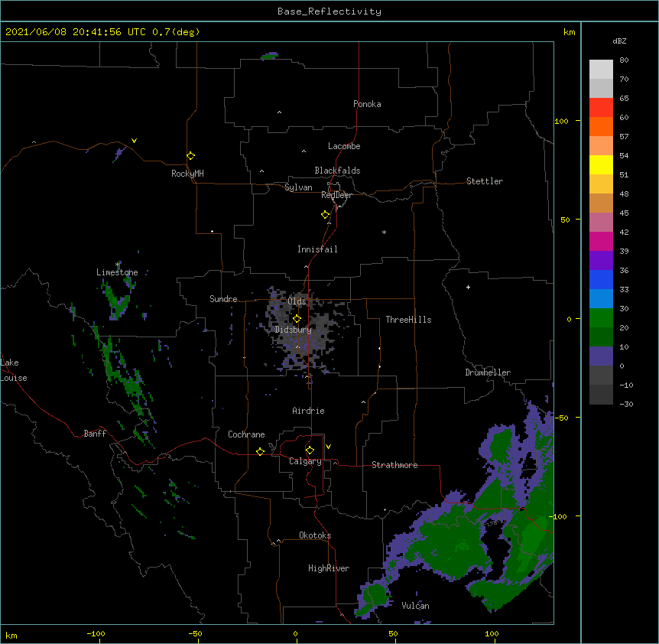The image size is (659, 644).
Task: Click the HighRiver label
Action: coord(329,568)
